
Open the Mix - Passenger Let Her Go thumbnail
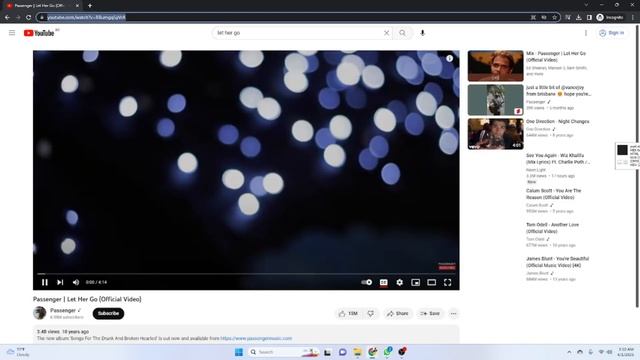click(x=496, y=66)
